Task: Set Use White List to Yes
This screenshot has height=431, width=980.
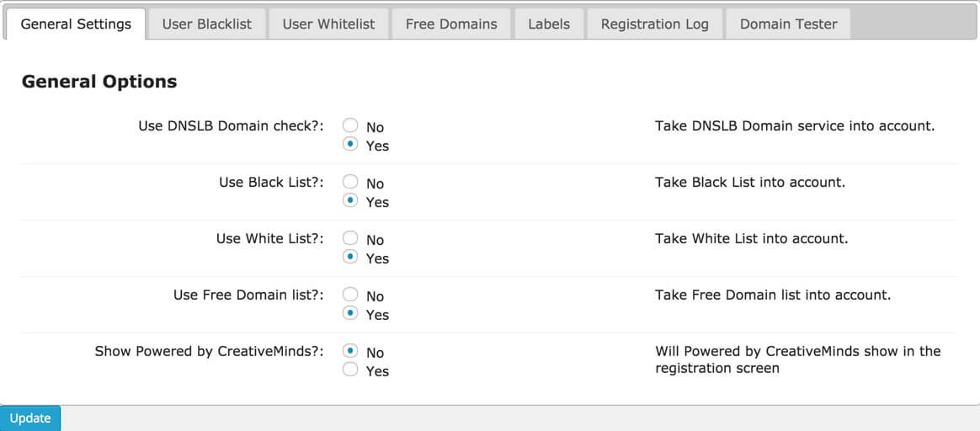Action: [350, 258]
